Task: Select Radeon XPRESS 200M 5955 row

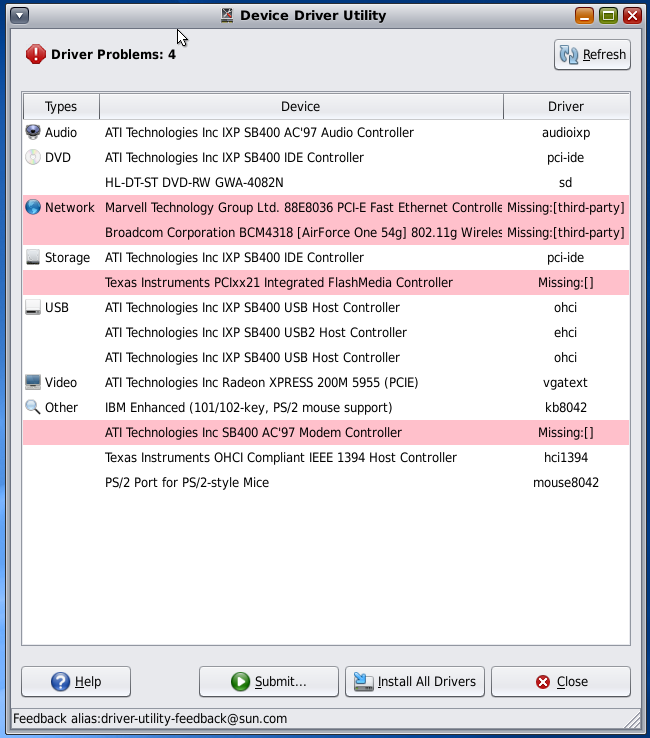Action: tap(326, 382)
